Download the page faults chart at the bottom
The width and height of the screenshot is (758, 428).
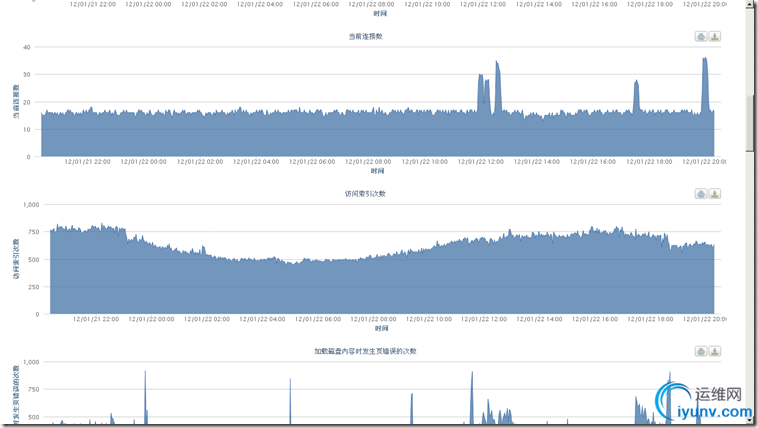714,352
